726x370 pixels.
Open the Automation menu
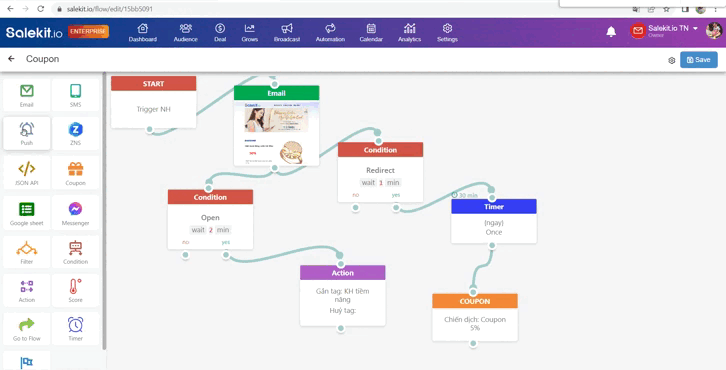click(x=330, y=33)
